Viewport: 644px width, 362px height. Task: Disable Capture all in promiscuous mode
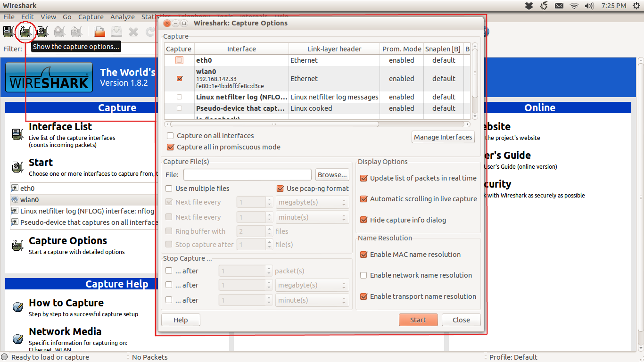point(170,147)
